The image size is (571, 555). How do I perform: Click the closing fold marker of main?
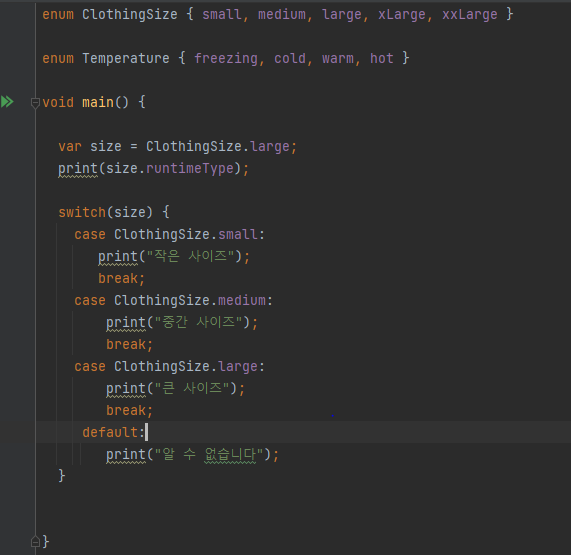pyautogui.click(x=35, y=542)
